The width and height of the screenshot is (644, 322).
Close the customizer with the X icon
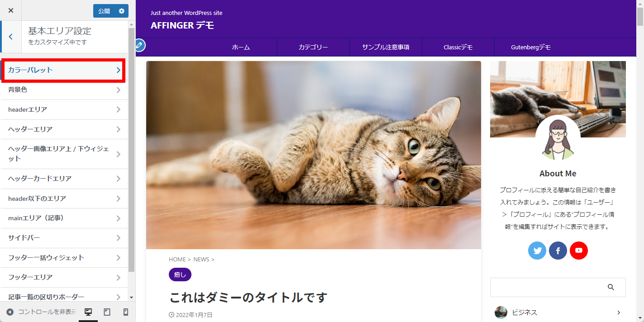11,10
